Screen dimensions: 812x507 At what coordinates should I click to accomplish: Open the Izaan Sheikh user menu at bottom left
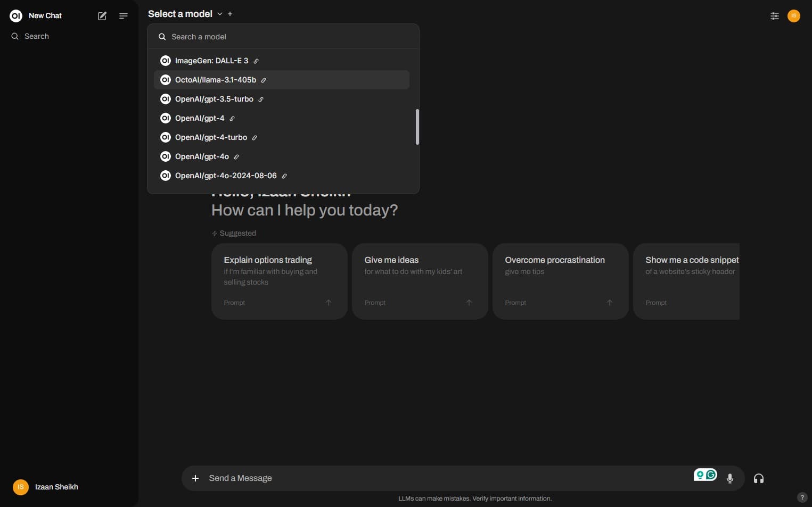[x=69, y=487]
